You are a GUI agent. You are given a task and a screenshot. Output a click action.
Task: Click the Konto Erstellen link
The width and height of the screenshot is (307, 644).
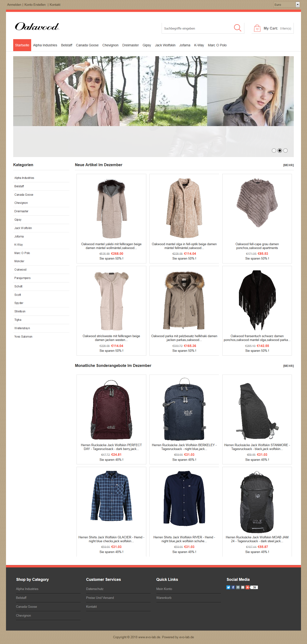[x=35, y=5]
